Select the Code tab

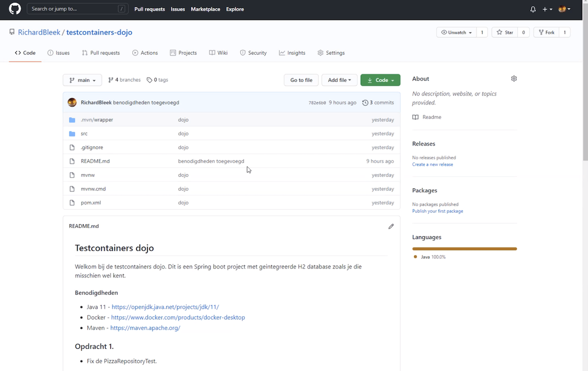point(25,53)
